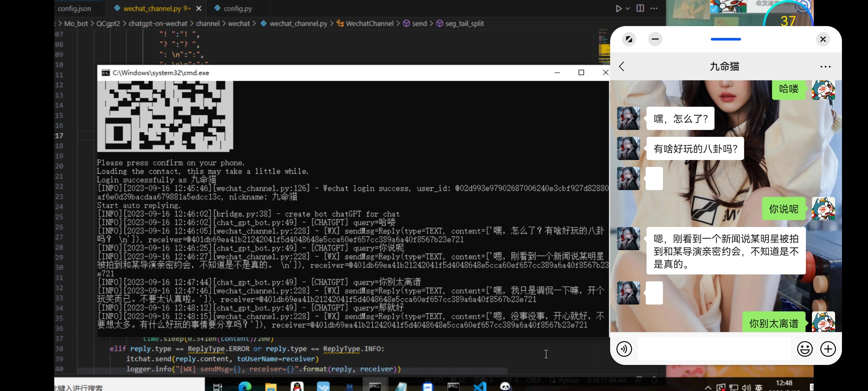Open the run options dropdown beside the play button

coord(627,8)
